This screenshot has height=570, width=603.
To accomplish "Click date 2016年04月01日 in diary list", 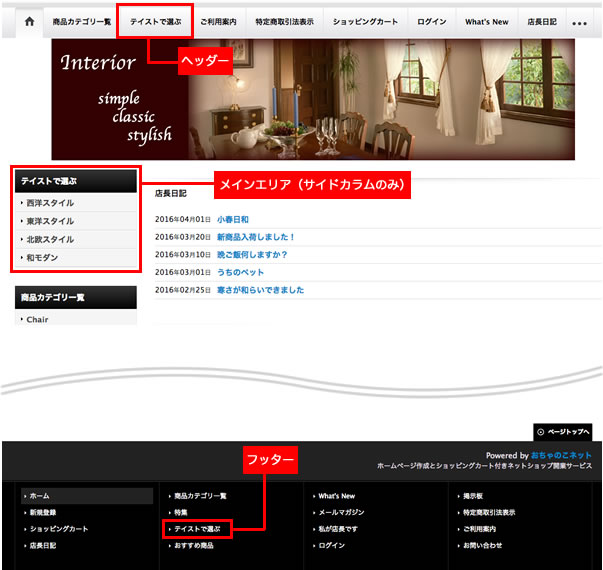I will pyautogui.click(x=183, y=219).
